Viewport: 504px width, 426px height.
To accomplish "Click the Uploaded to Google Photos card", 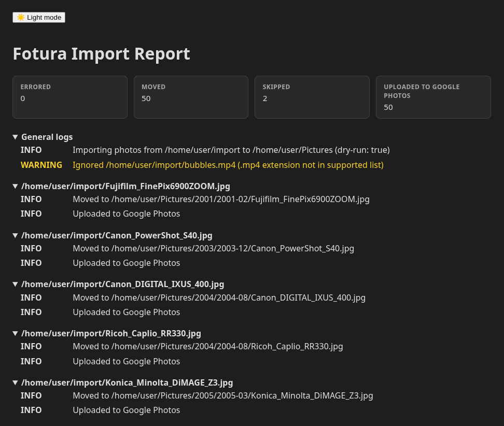I will click(433, 97).
